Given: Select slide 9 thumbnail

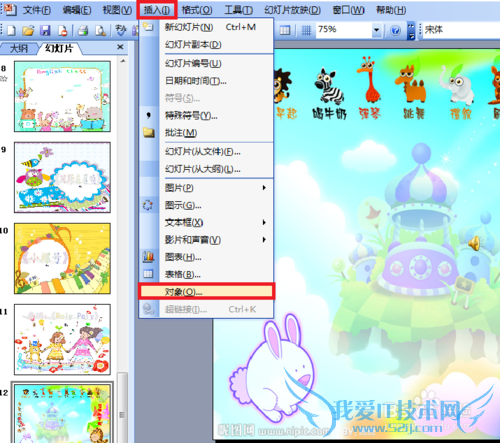Looking at the screenshot, I should coord(62,177).
